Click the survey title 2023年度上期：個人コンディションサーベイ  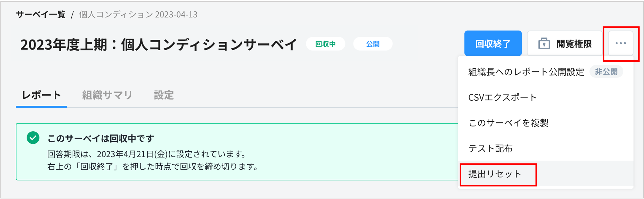coord(159,45)
